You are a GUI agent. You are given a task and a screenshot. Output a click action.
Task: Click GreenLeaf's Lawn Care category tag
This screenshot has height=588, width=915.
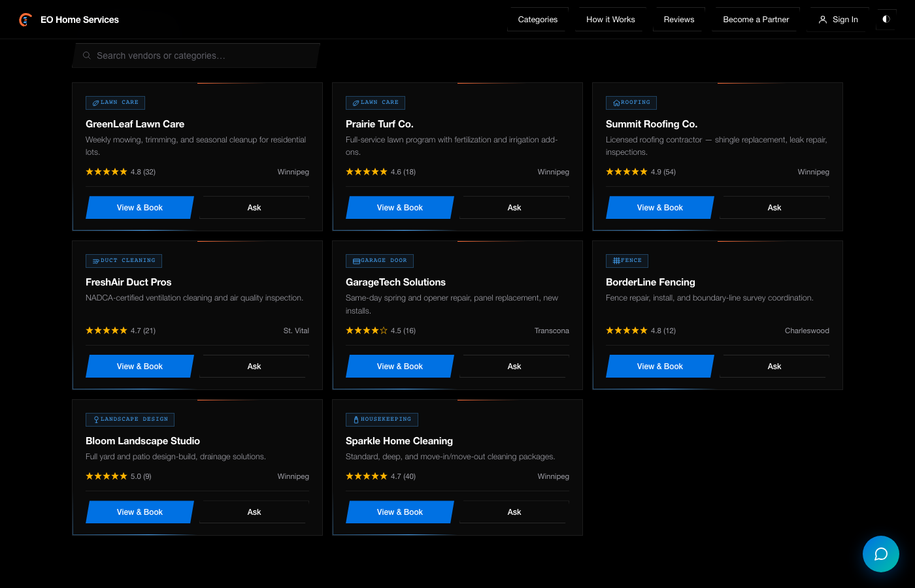tap(115, 103)
